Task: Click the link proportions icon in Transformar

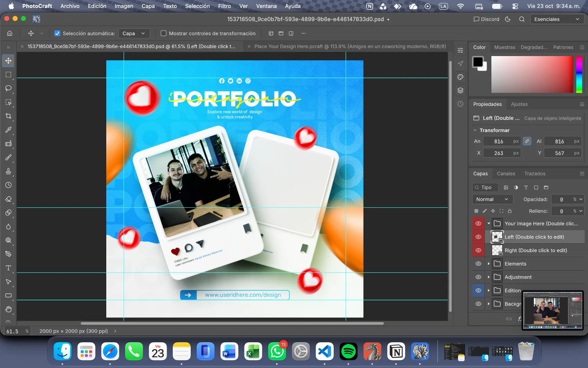Action: 527,141
